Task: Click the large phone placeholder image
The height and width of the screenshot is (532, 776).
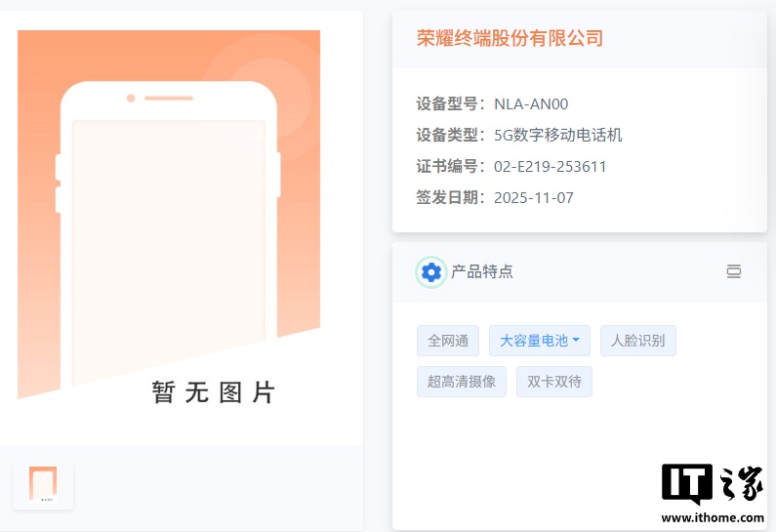Action: click(169, 225)
